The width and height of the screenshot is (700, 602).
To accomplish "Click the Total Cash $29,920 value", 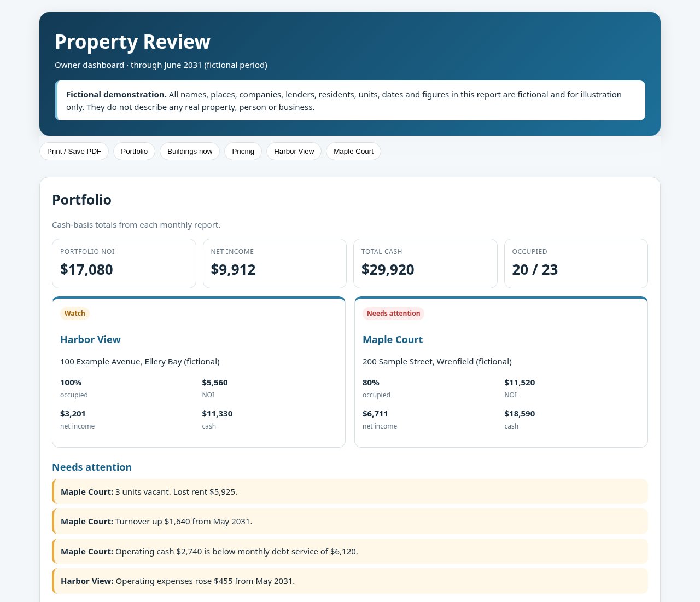I will tap(388, 270).
